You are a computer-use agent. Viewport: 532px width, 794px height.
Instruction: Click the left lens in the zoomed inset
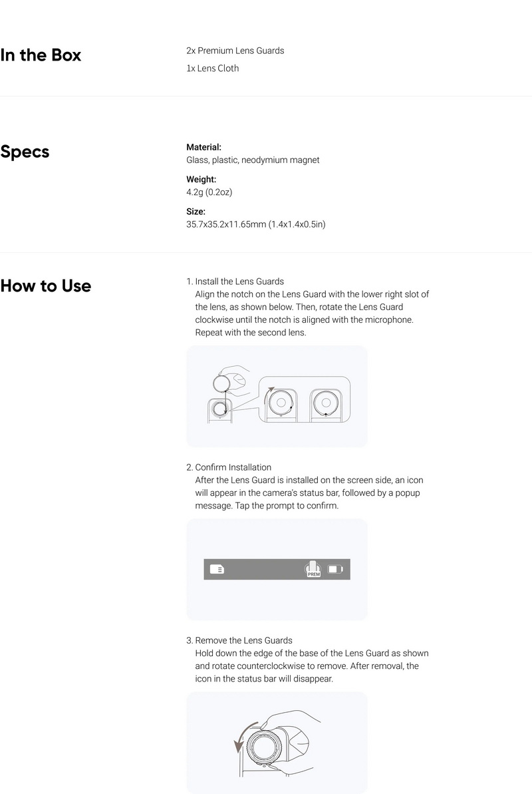(281, 403)
